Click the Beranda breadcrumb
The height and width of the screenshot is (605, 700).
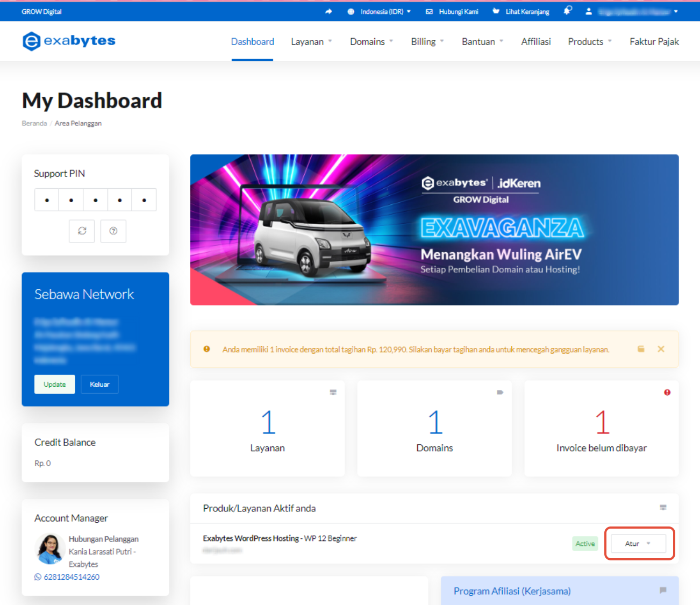click(34, 123)
